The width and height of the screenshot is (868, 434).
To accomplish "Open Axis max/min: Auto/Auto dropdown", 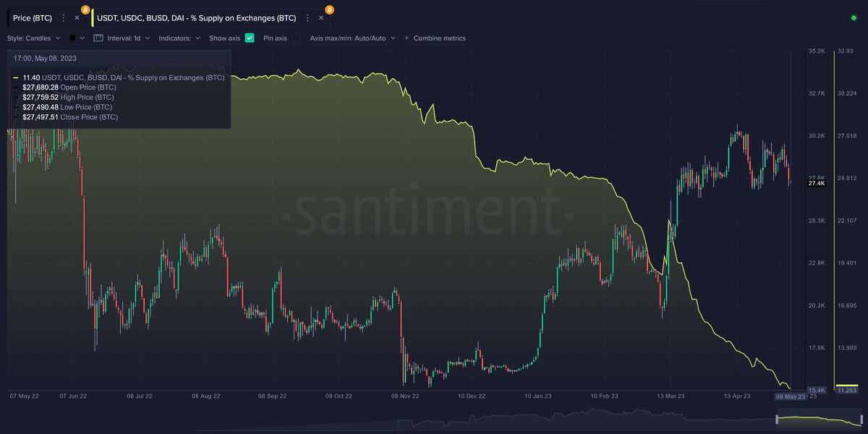I will (x=352, y=38).
